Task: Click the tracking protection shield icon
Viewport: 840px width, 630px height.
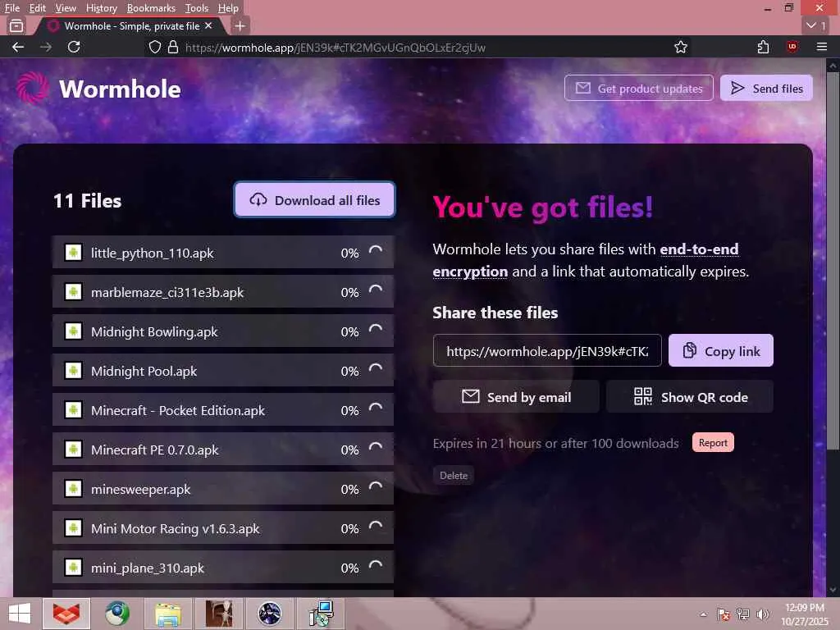Action: [x=155, y=47]
